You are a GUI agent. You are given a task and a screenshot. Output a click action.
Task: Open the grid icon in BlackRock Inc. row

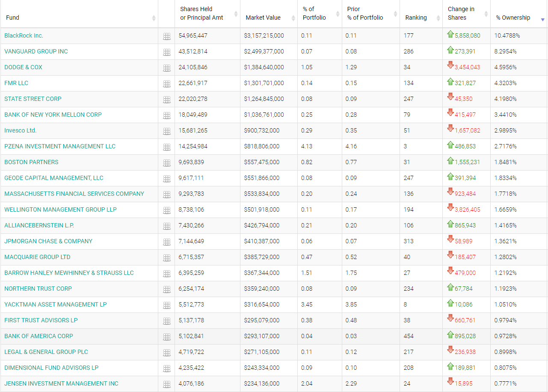coord(167,36)
